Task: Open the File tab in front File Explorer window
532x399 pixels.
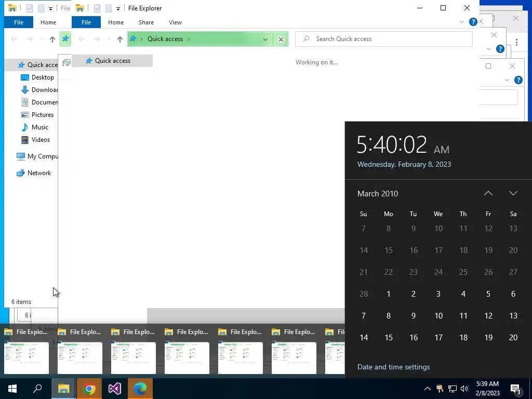Action: [x=86, y=22]
